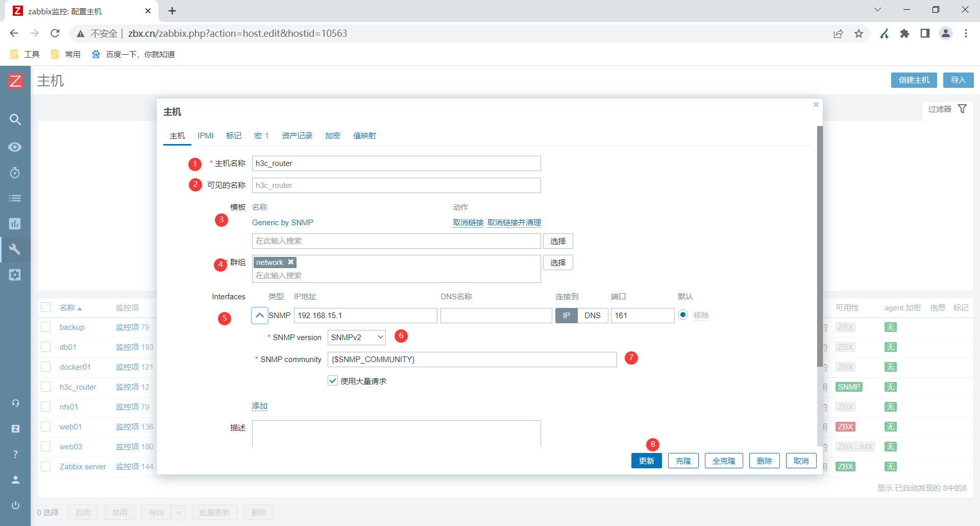Click the SNMP community input field
The width and height of the screenshot is (980, 526).
click(472, 360)
